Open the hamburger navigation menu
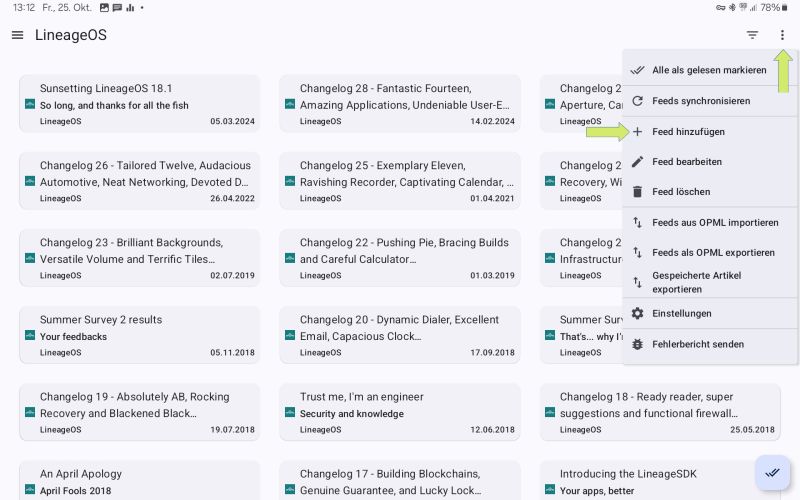The height and width of the screenshot is (500, 800). 17,35
